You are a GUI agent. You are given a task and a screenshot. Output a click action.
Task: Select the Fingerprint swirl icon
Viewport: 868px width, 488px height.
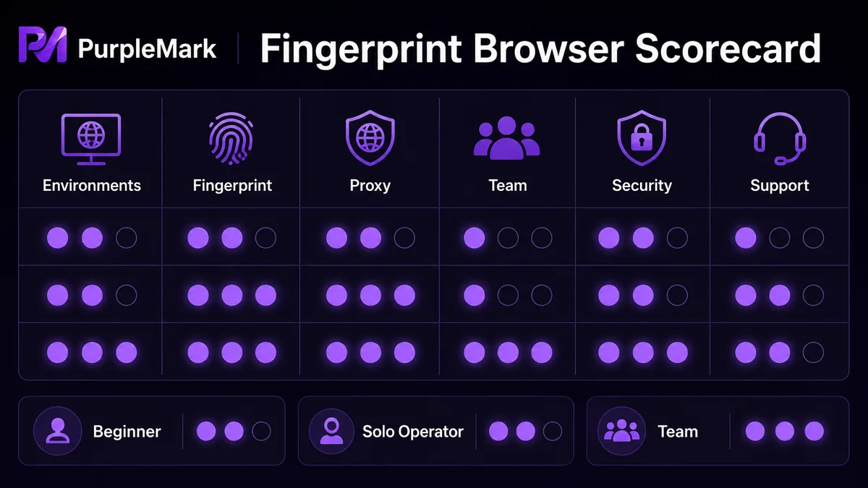231,137
